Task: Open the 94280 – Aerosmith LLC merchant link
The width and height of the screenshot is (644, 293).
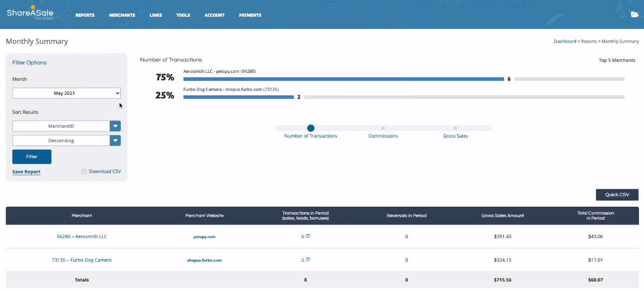Action: pyautogui.click(x=82, y=237)
